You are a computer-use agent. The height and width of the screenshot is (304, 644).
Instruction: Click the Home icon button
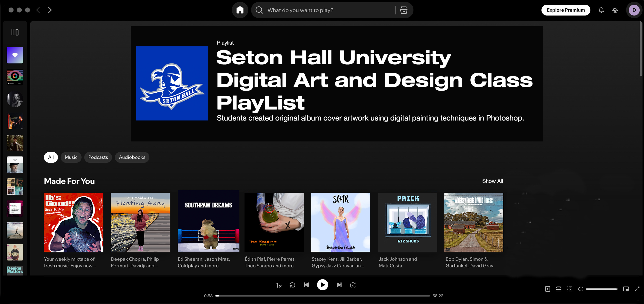pyautogui.click(x=240, y=10)
